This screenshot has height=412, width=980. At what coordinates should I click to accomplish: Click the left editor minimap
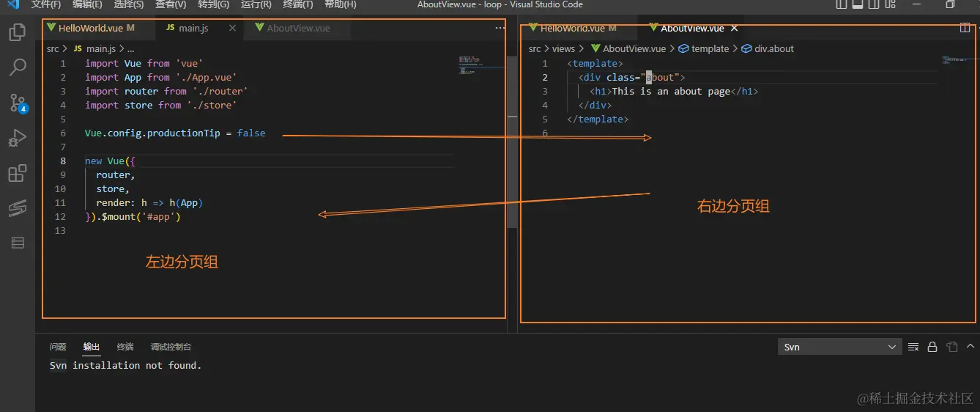481,65
